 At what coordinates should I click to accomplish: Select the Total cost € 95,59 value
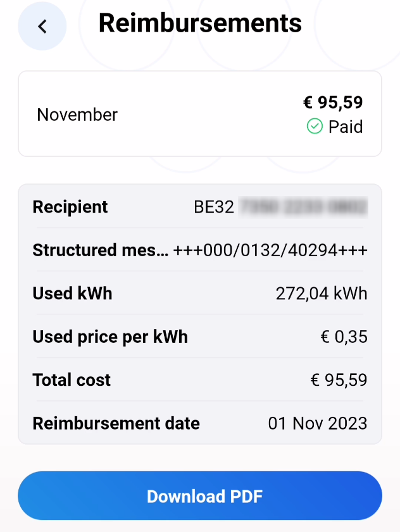tap(339, 380)
